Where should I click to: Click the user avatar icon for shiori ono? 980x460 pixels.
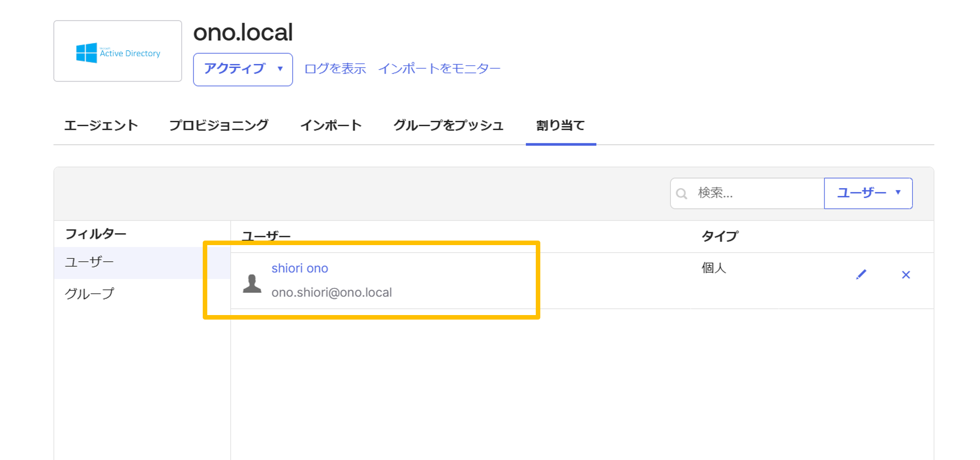point(252,283)
